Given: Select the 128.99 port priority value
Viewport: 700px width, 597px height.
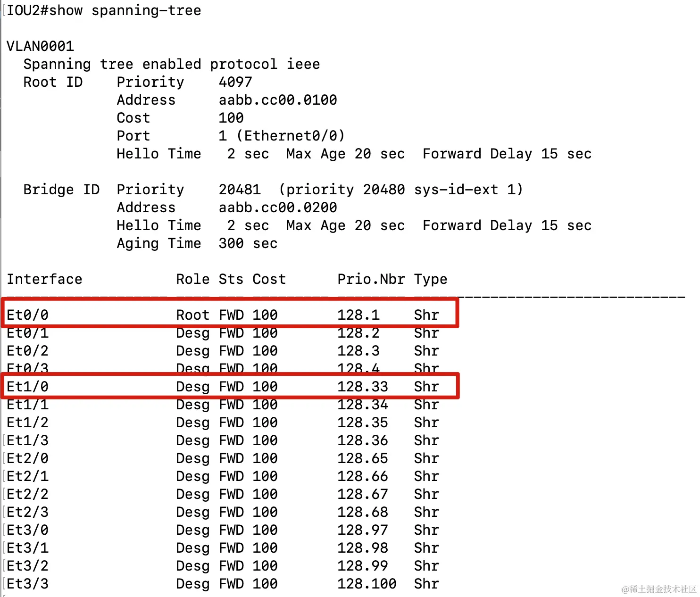Looking at the screenshot, I should (363, 566).
